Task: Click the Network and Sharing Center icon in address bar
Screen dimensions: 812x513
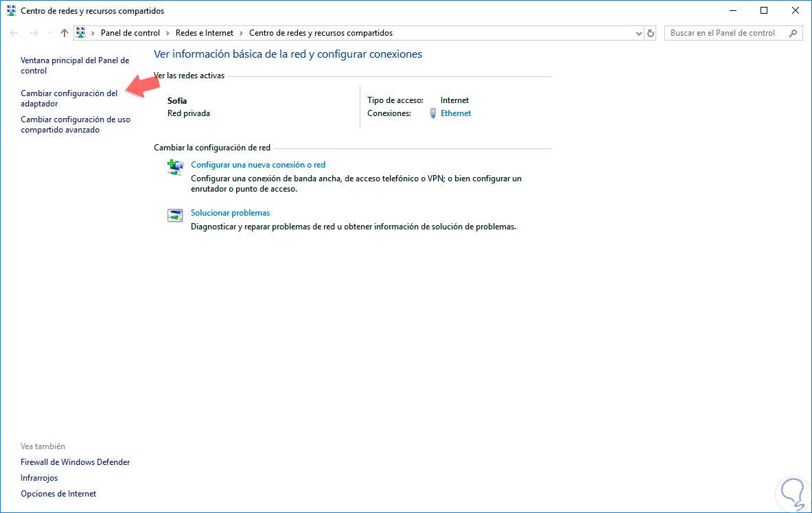Action: [x=80, y=32]
